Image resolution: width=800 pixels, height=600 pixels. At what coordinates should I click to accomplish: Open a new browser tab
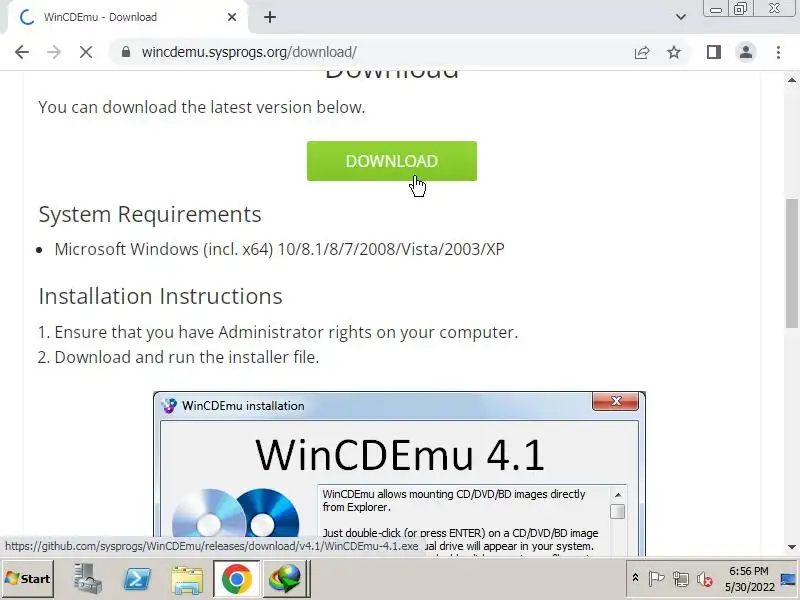point(270,17)
